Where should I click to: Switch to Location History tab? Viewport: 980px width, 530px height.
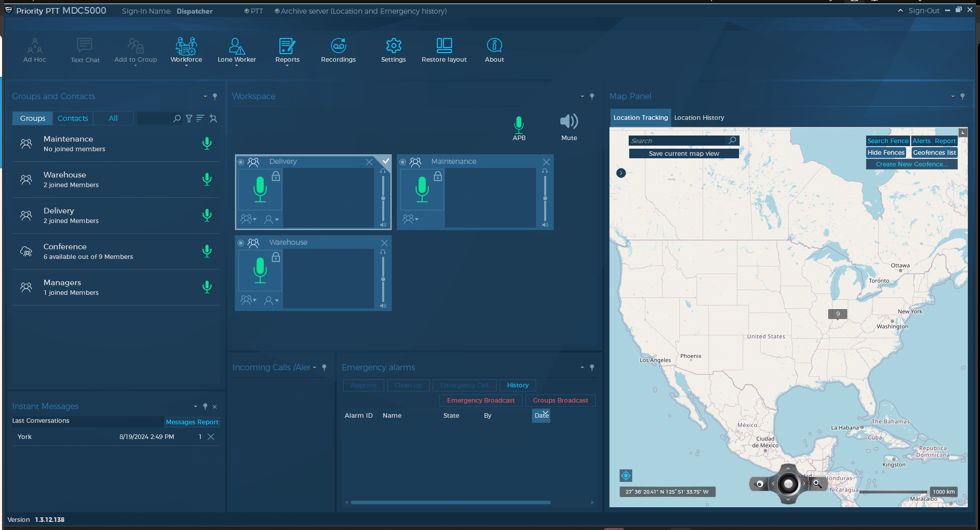click(x=699, y=118)
